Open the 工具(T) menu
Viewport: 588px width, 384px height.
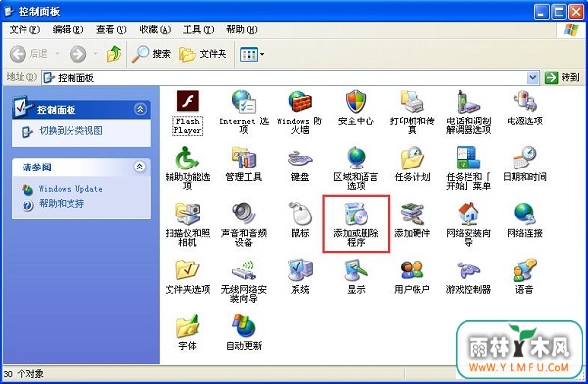tap(198, 30)
